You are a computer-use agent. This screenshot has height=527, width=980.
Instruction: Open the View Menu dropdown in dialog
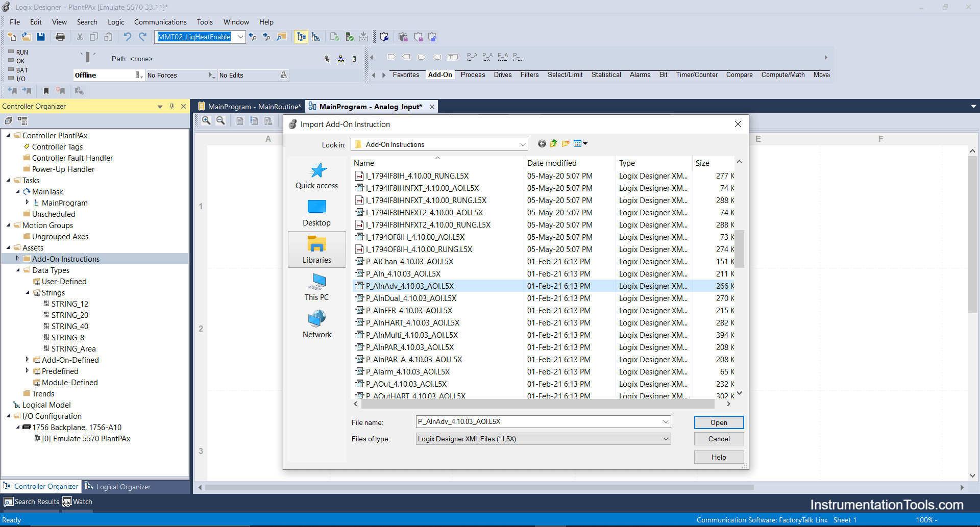point(580,144)
